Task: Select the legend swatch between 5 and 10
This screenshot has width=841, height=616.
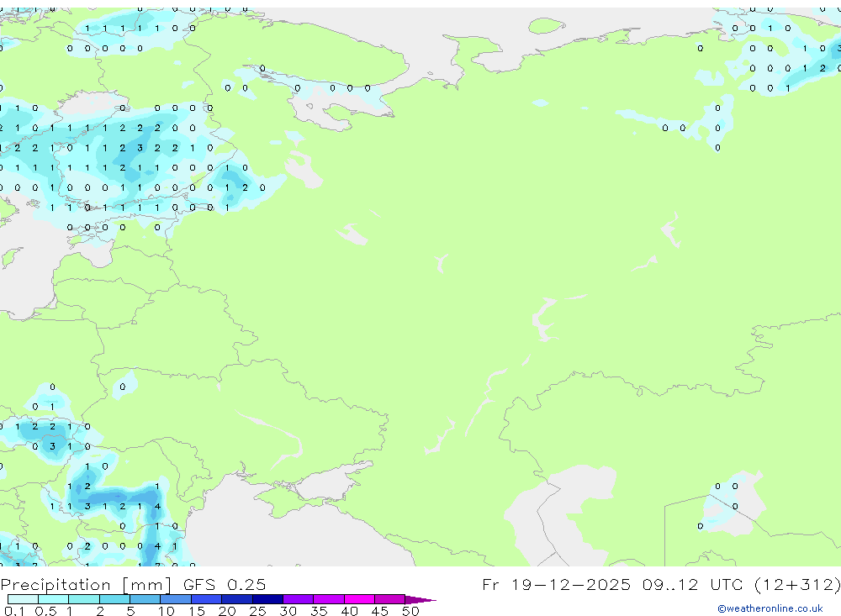Action: tap(145, 599)
